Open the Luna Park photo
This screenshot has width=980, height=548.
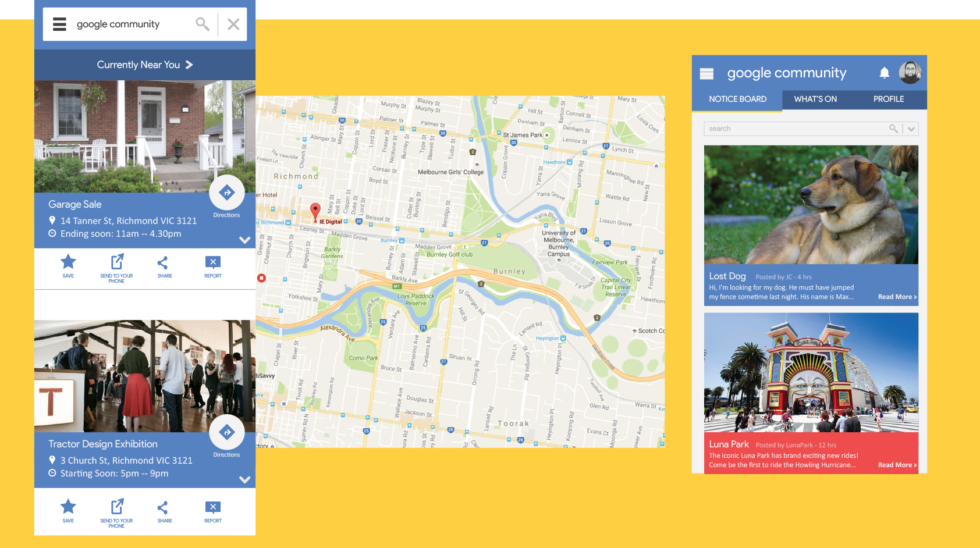(811, 372)
